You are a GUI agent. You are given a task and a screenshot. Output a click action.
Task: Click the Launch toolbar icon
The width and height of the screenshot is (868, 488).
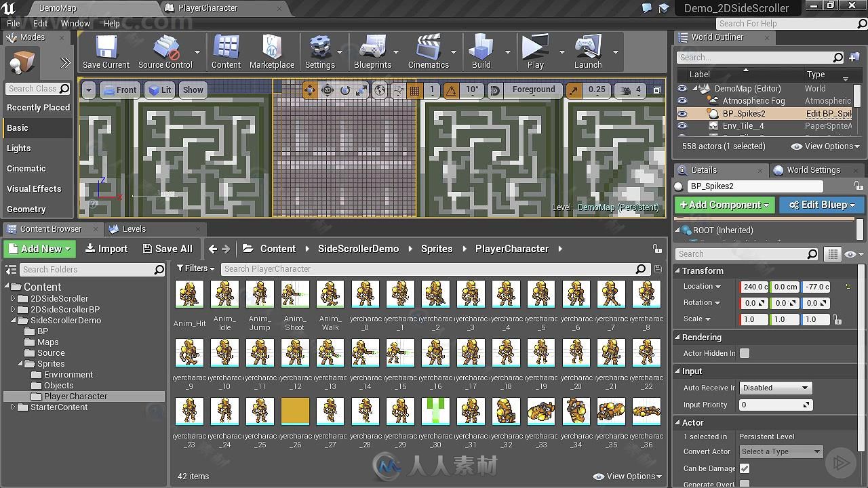(x=588, y=53)
